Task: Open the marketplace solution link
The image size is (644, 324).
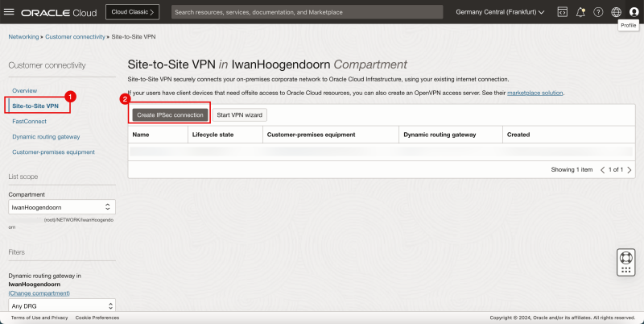Action: 535,93
